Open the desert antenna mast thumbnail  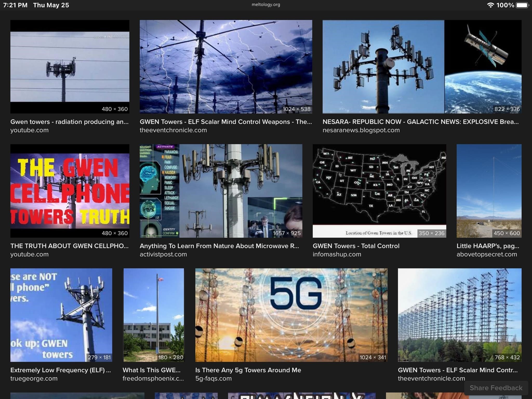pyautogui.click(x=489, y=191)
